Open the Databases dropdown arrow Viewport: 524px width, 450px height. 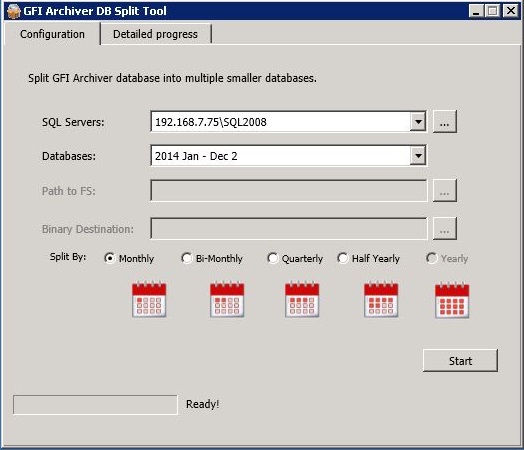click(418, 155)
